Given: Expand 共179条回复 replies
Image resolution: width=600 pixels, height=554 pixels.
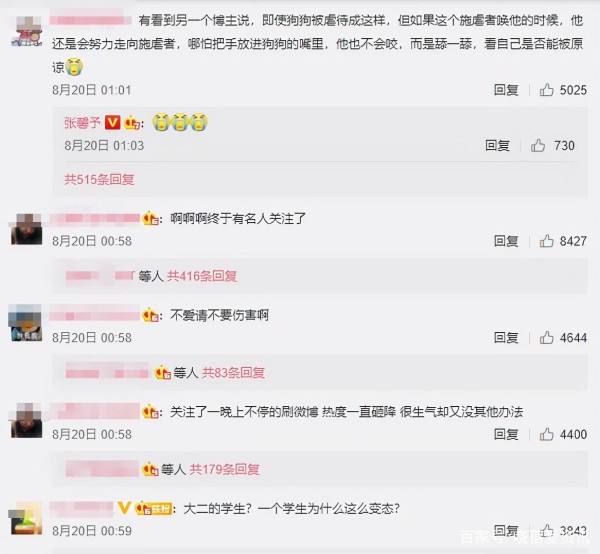Looking at the screenshot, I should click(225, 469).
